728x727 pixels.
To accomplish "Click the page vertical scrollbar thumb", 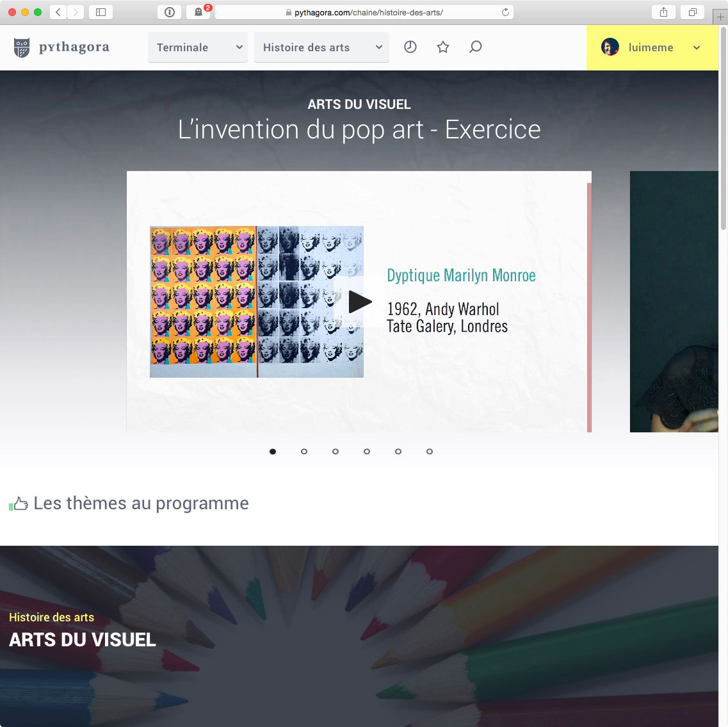I will [x=724, y=127].
